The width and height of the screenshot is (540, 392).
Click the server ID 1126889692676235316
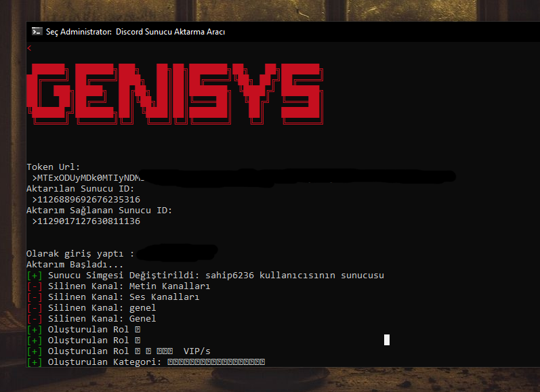tap(86, 200)
